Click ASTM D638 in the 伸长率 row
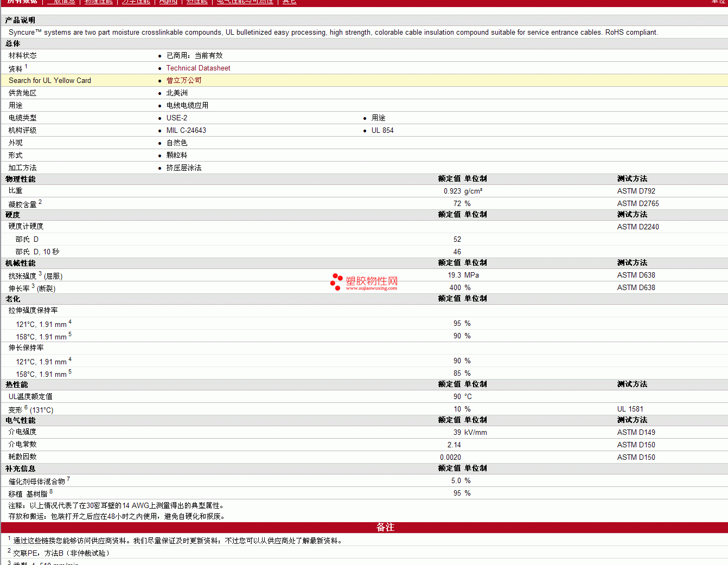The width and height of the screenshot is (728, 565). (x=636, y=288)
